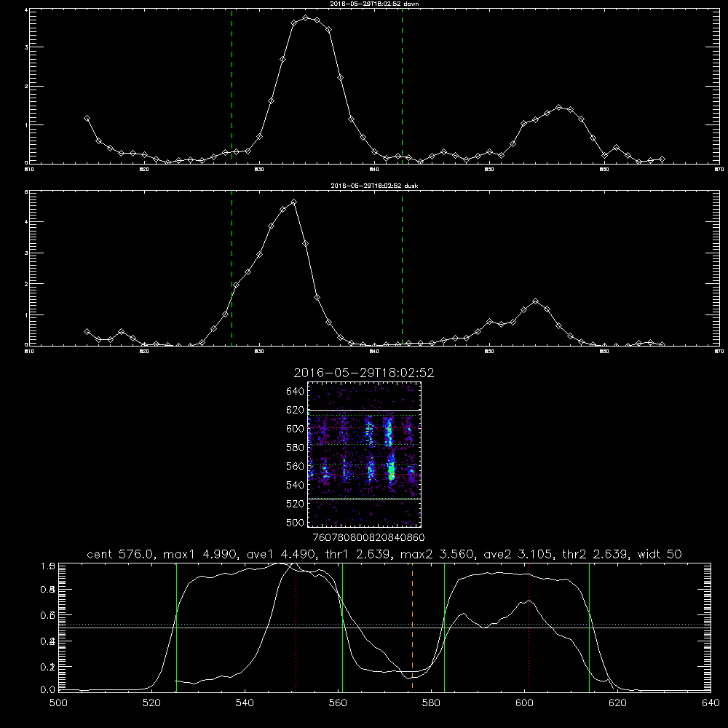Click y-axis label '520' beside spectrogram image
Screen dimensions: 728x728
pos(296,504)
